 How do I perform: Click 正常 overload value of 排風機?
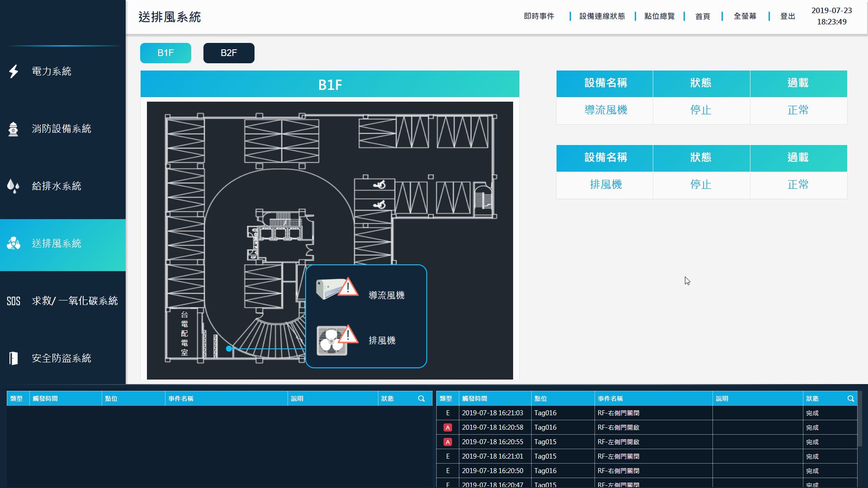798,185
